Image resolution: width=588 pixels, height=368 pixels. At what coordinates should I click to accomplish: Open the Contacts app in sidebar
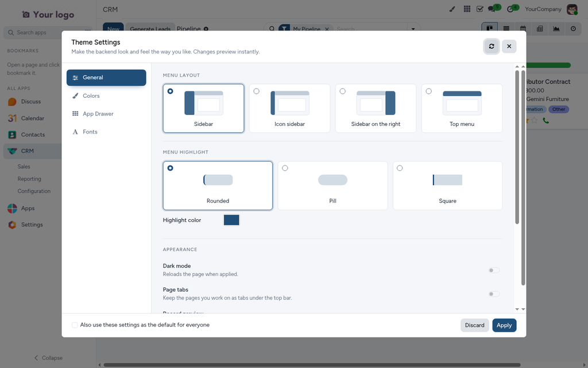coord(32,135)
